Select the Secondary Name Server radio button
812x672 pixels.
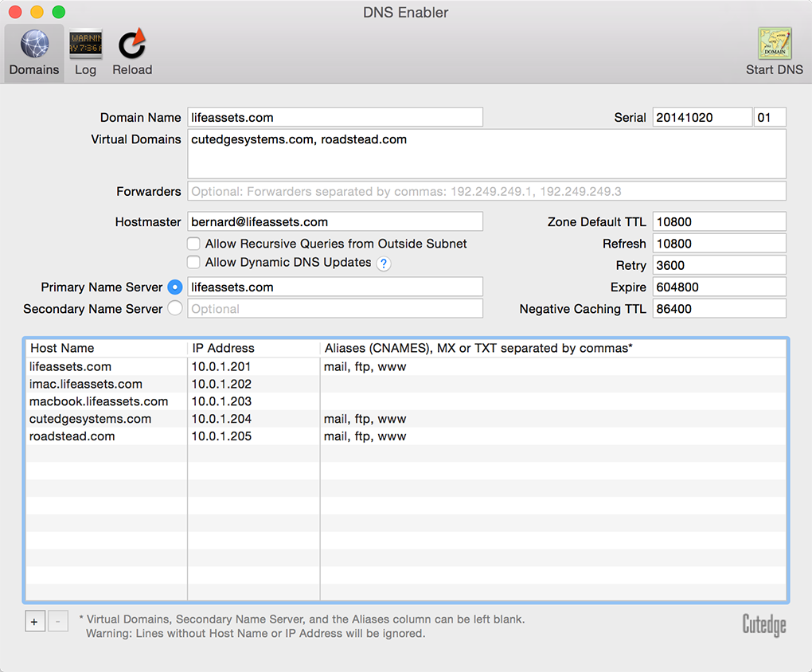[x=175, y=309]
